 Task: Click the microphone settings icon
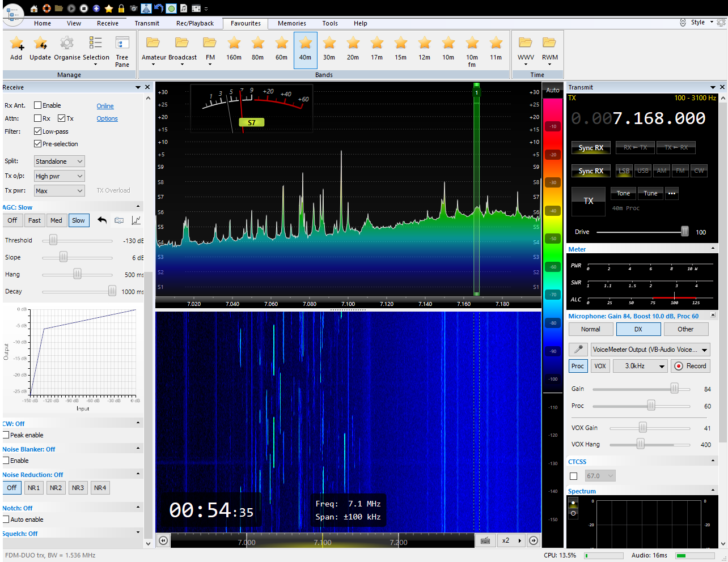tap(578, 350)
